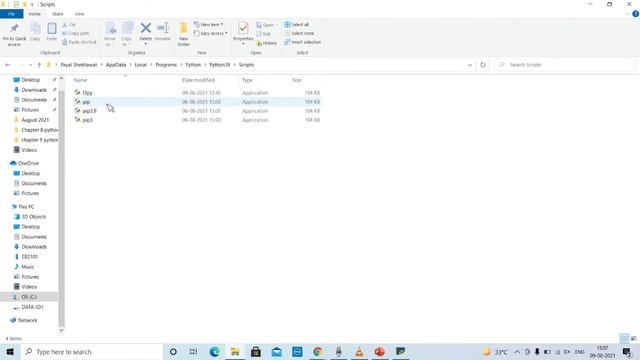Switch to the Share ribbon tab
Screen dimensions: 640x360
(58, 14)
